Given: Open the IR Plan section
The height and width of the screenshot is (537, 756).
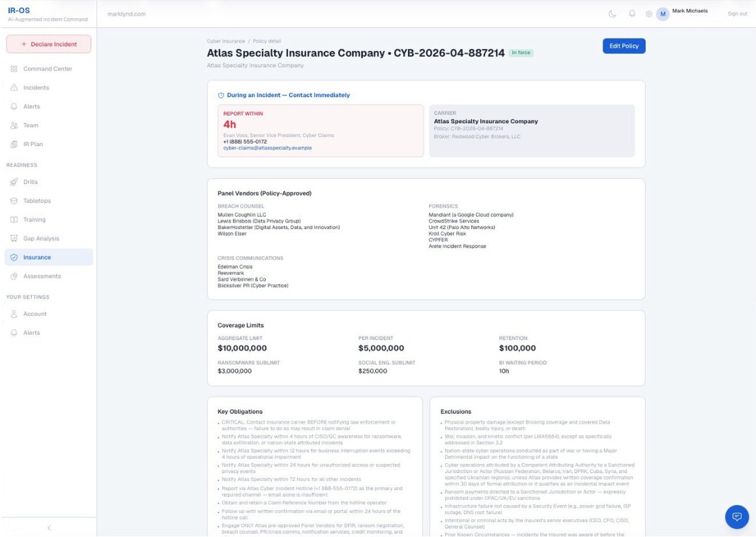Looking at the screenshot, I should coord(32,144).
